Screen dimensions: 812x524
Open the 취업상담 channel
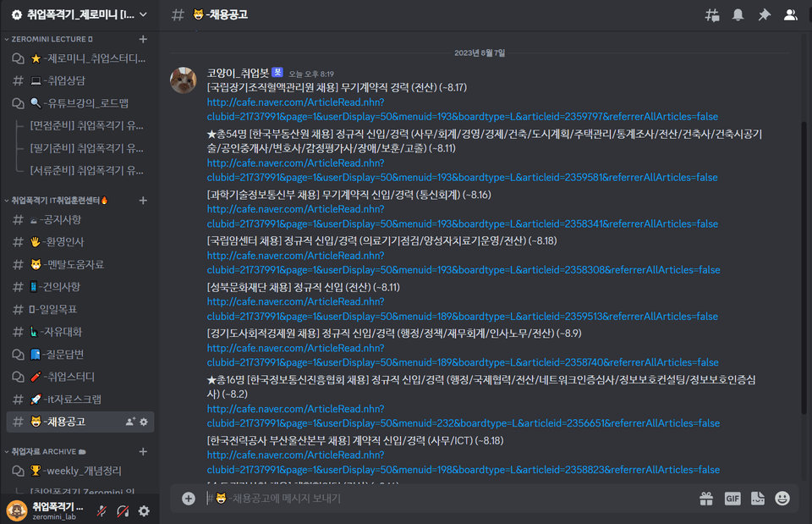point(80,81)
